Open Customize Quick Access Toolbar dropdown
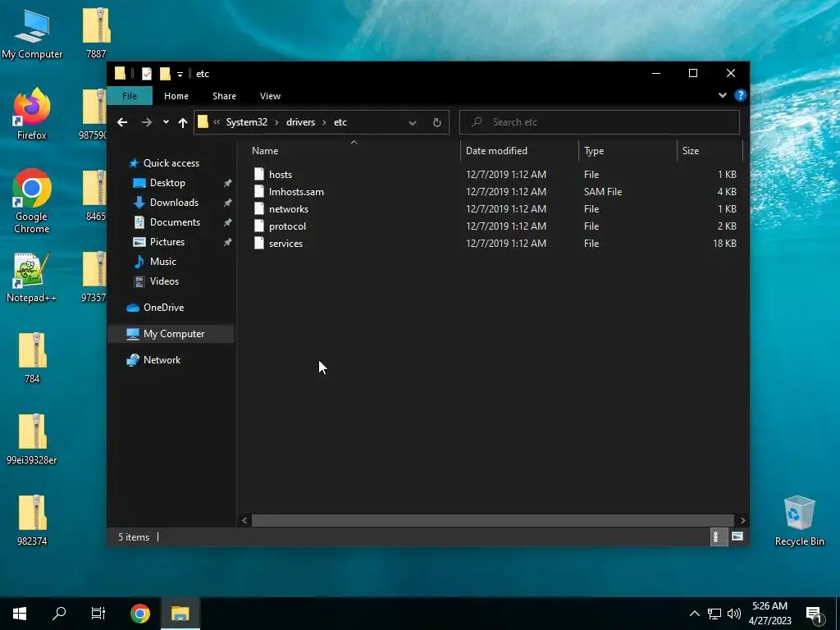The image size is (840, 630). tap(180, 74)
